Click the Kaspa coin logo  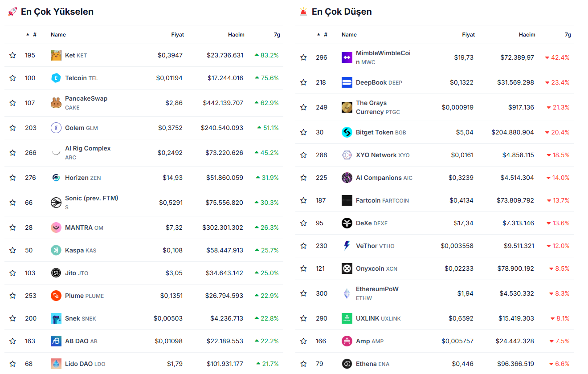[56, 250]
